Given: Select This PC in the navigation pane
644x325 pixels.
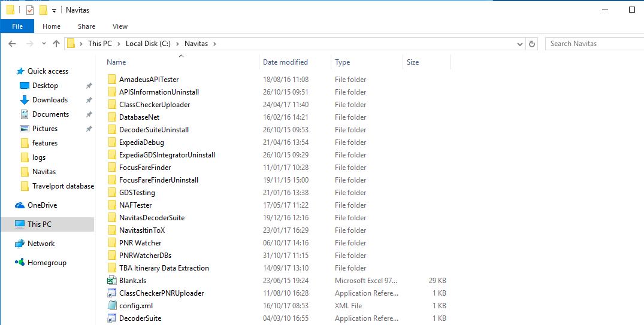Looking at the screenshot, I should click(x=47, y=224).
